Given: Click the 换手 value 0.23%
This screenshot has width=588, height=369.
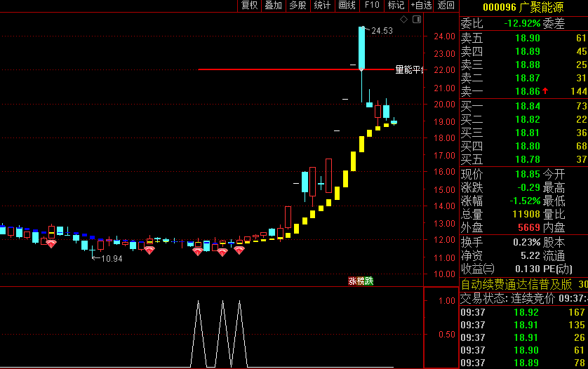Looking at the screenshot, I should click(527, 242).
